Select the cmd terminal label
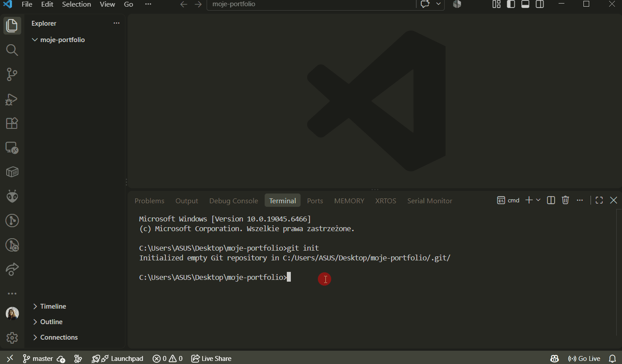 click(508, 200)
